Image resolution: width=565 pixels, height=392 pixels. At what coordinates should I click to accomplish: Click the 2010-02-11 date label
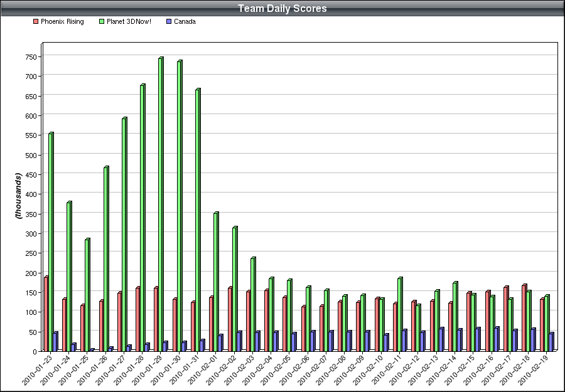tap(386, 369)
